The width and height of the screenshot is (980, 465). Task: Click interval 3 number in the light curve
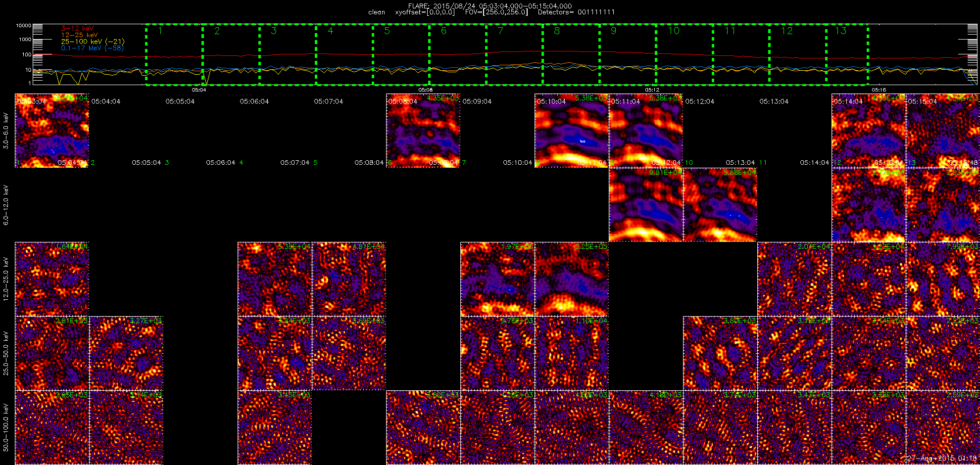[x=274, y=31]
